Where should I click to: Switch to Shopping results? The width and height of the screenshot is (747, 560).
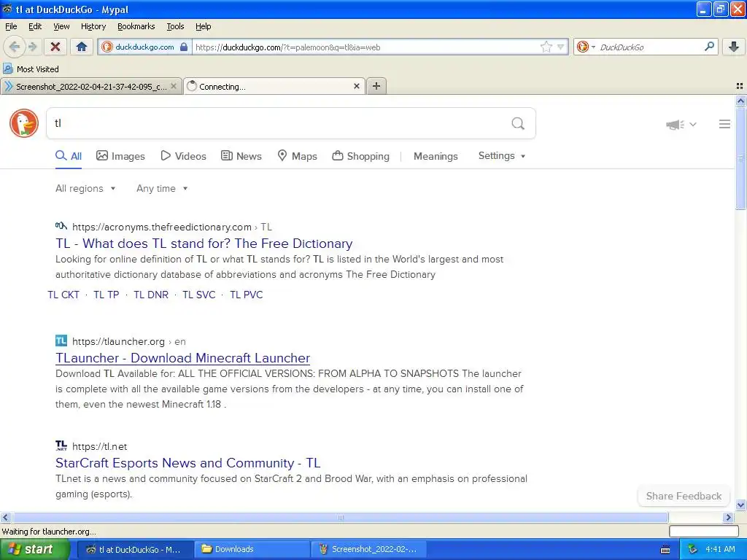[360, 156]
